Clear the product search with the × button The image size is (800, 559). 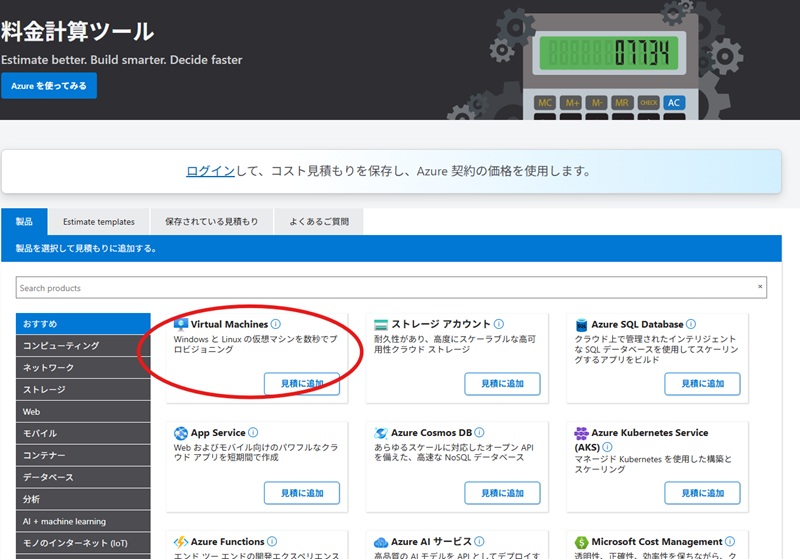tap(760, 288)
